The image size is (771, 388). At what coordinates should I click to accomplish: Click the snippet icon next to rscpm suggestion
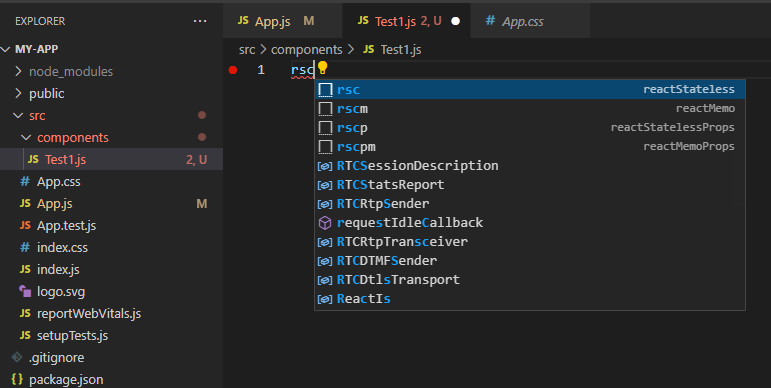(326, 147)
